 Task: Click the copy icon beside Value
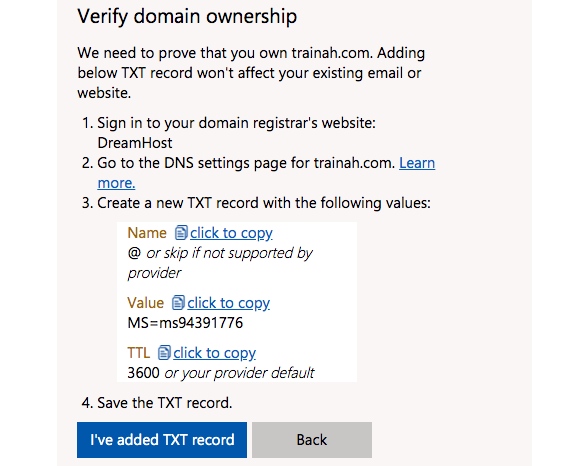pyautogui.click(x=178, y=303)
